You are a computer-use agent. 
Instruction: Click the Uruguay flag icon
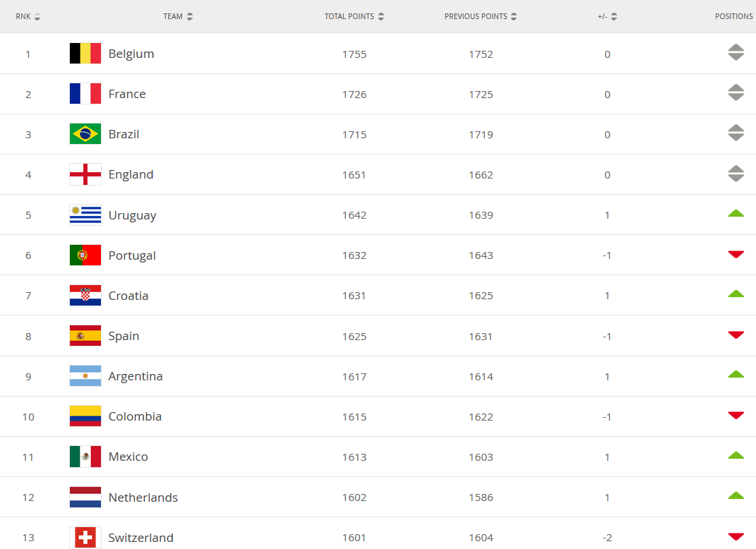point(85,215)
